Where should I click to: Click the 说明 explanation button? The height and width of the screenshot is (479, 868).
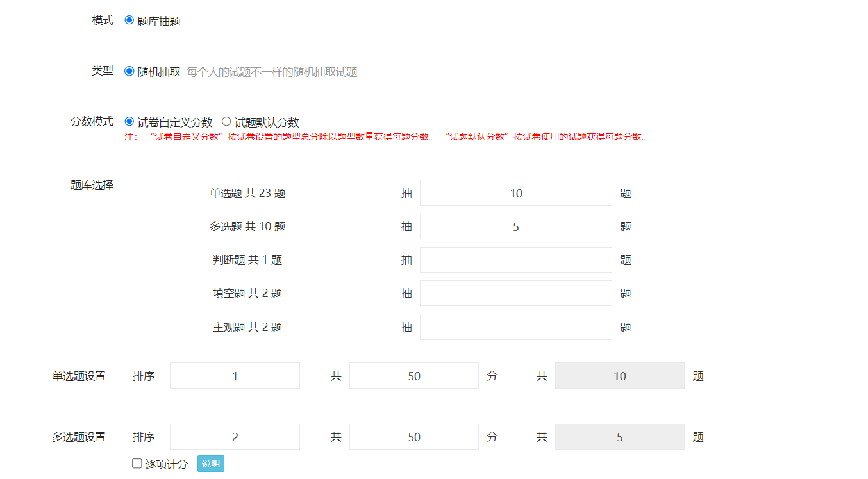[210, 463]
